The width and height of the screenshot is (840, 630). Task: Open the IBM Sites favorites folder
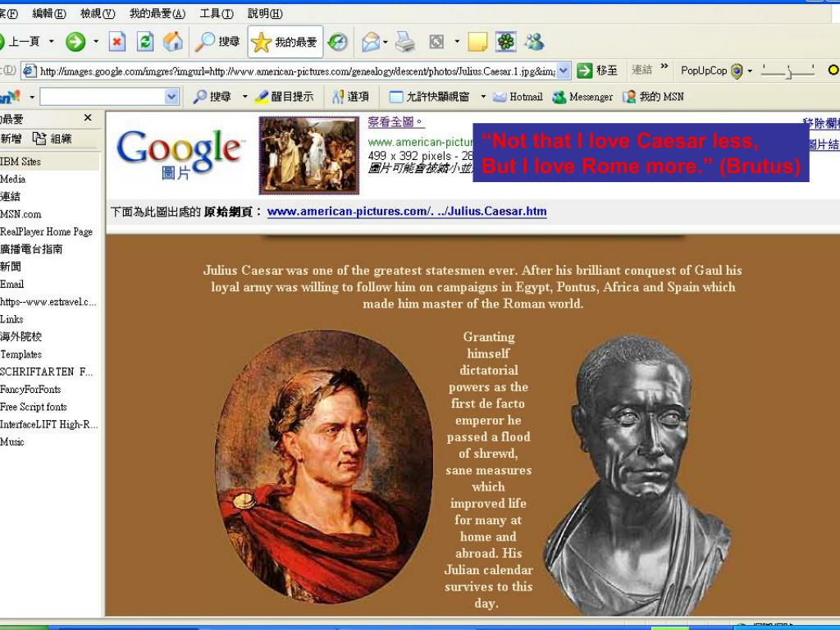coord(21,162)
